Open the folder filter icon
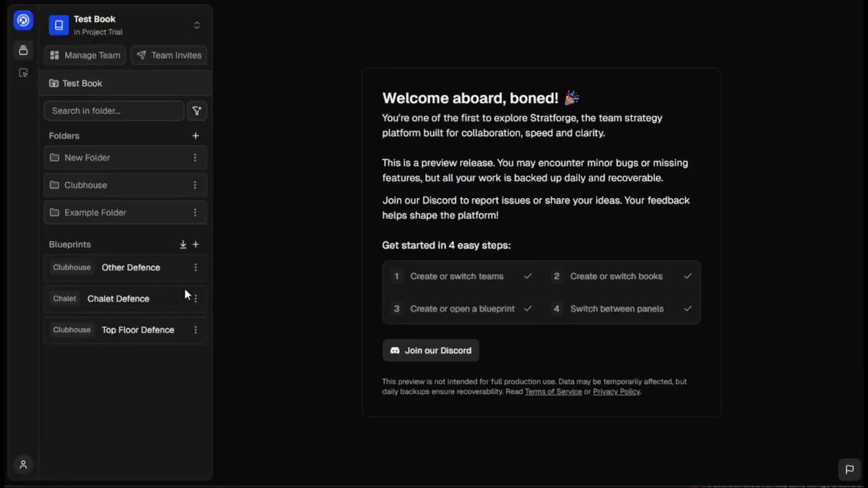 coord(197,111)
